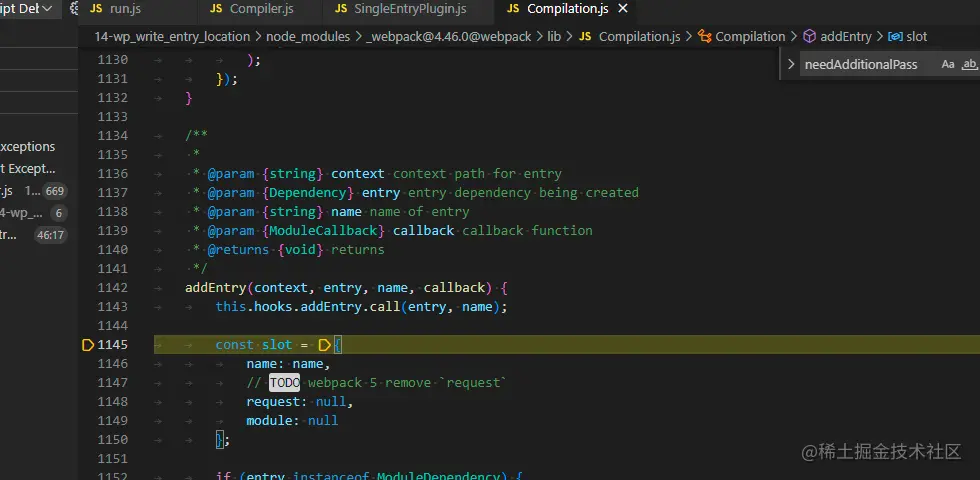The width and height of the screenshot is (980, 480).
Task: Select the Compilation.js tab
Action: point(567,9)
